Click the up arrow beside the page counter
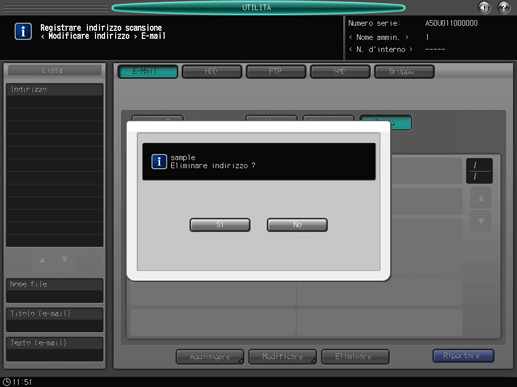This screenshot has height=387, width=517. (x=481, y=198)
